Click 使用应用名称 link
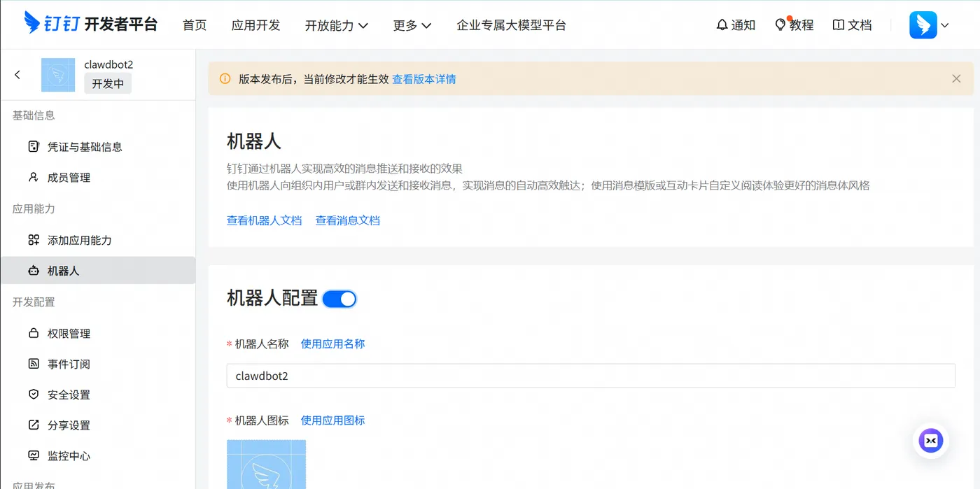The width and height of the screenshot is (980, 489). [x=332, y=343]
